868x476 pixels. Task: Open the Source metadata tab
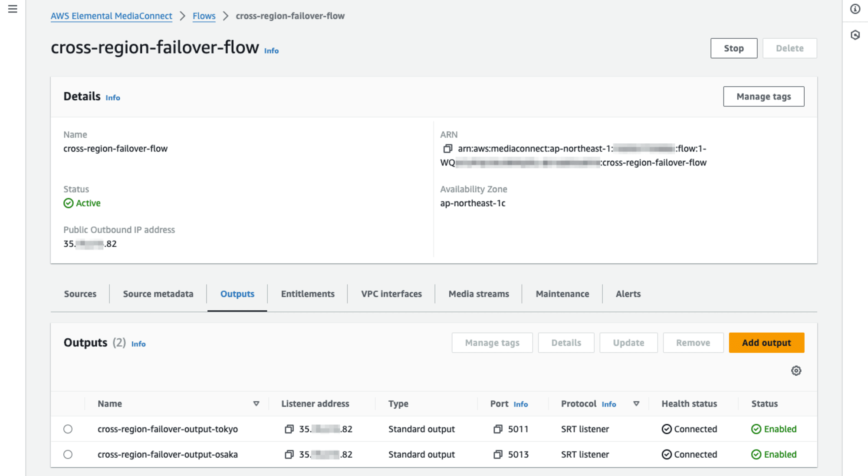click(158, 294)
